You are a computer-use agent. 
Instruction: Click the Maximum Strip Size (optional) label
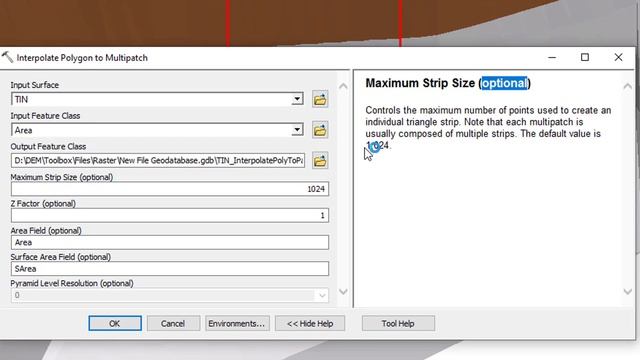[x=62, y=177]
